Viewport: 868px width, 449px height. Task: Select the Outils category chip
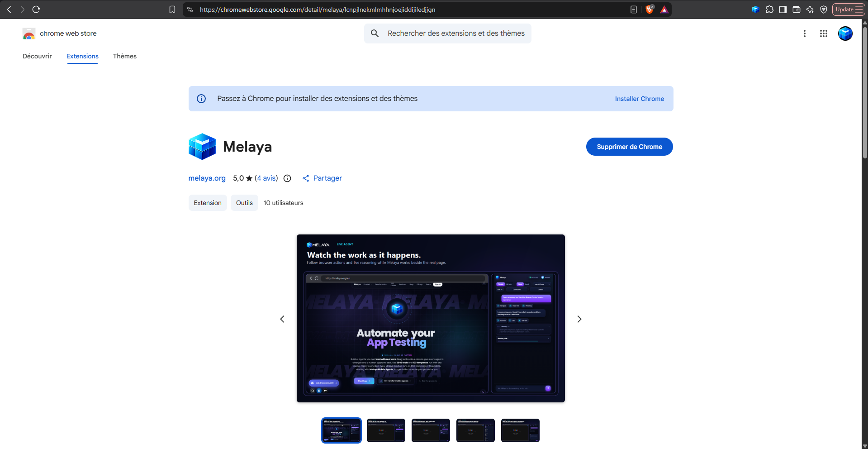click(x=244, y=203)
